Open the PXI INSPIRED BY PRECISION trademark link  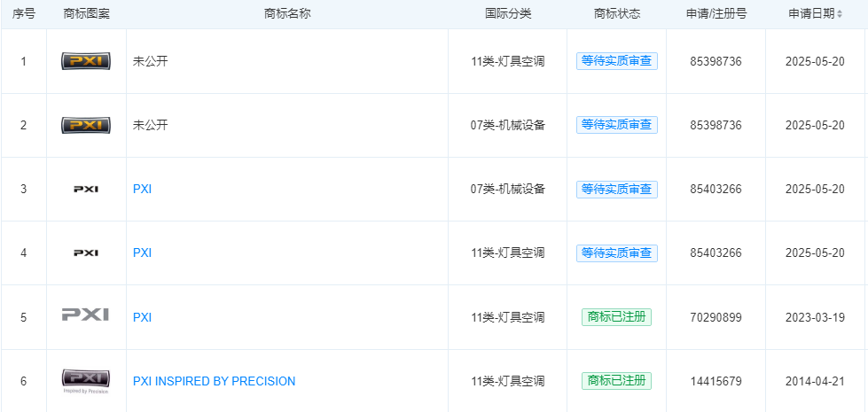pyautogui.click(x=214, y=381)
